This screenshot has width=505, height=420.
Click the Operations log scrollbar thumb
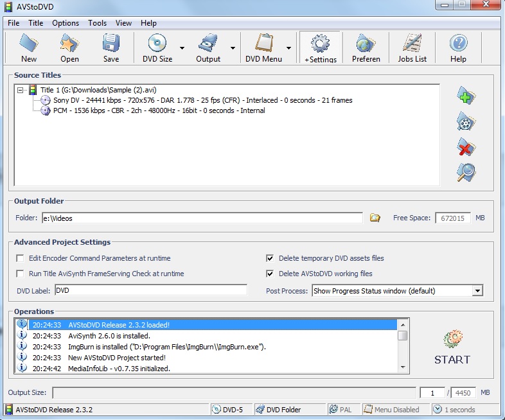403,335
